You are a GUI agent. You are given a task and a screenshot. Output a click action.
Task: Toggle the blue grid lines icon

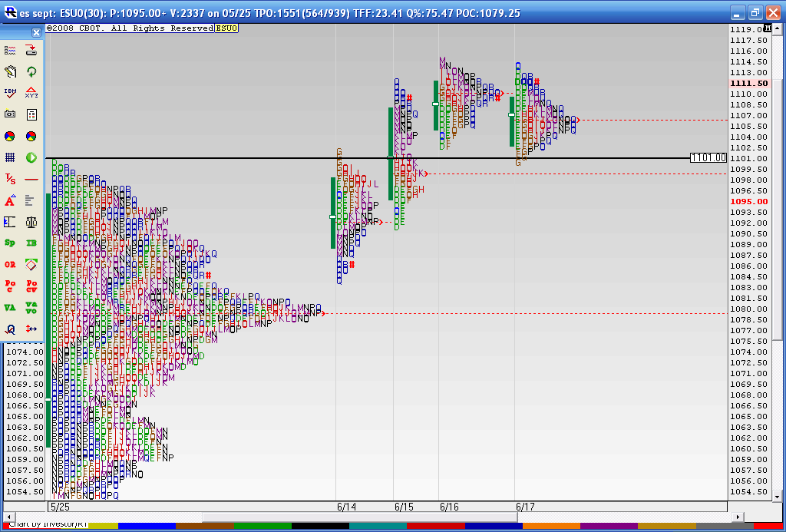pyautogui.click(x=9, y=157)
